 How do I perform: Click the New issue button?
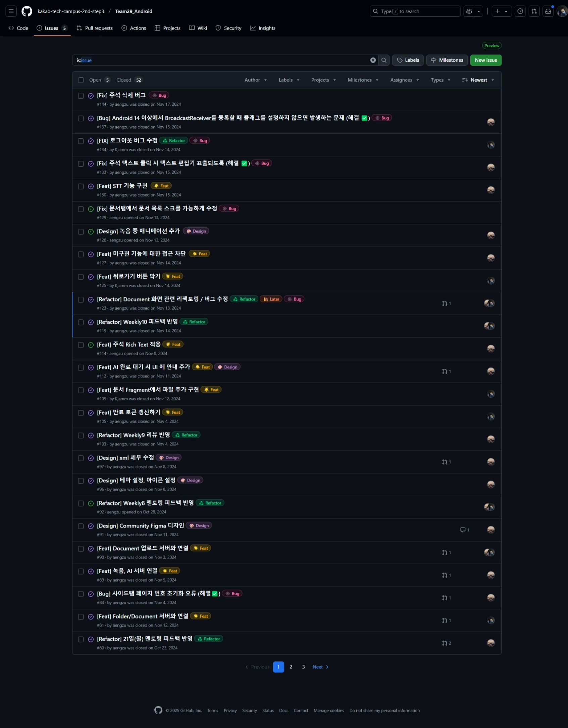pos(485,60)
